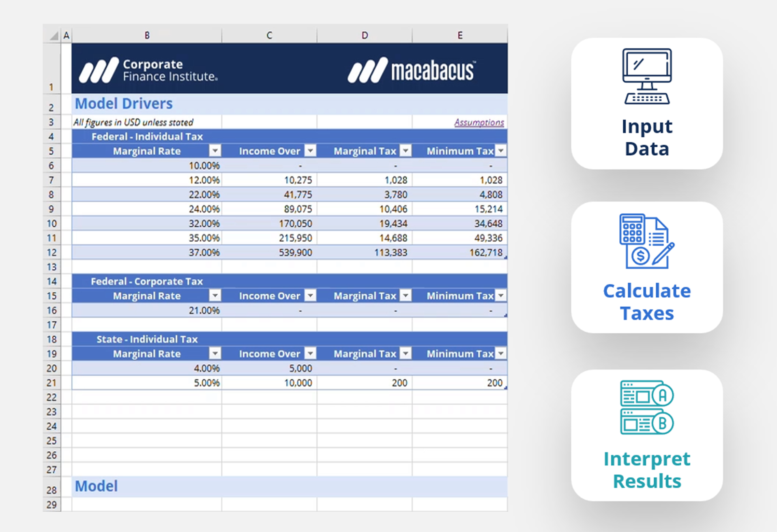This screenshot has height=532, width=777.
Task: Open the Assumptions hyperlink
Action: (x=479, y=122)
